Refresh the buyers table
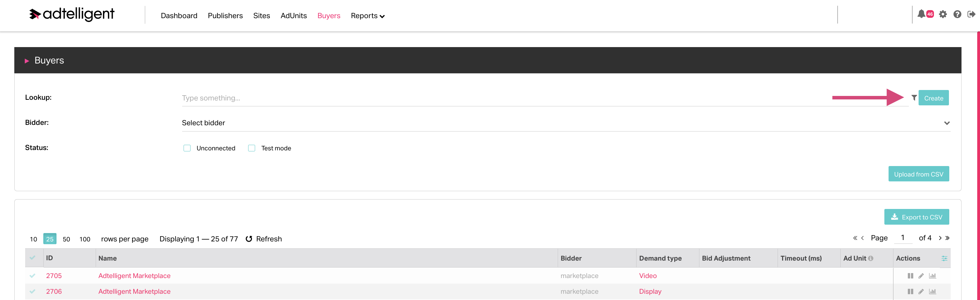This screenshot has height=300, width=980. (x=263, y=239)
